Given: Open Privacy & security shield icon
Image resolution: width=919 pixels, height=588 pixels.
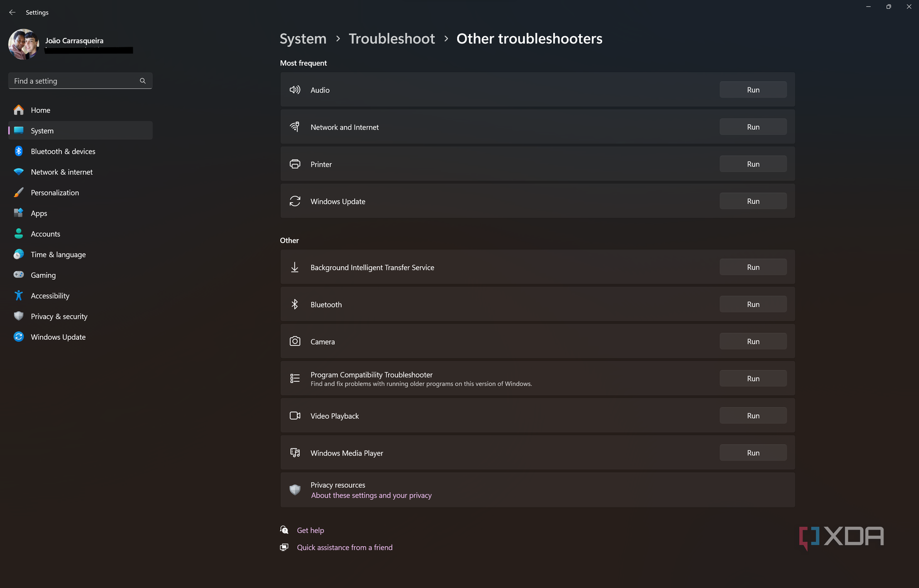Looking at the screenshot, I should tap(19, 316).
